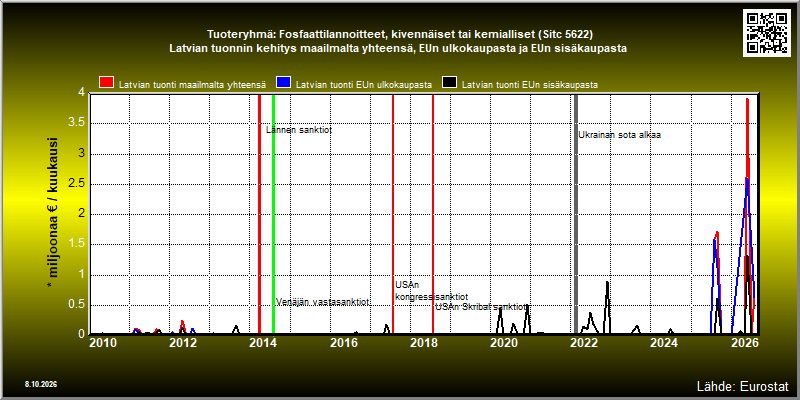The width and height of the screenshot is (800, 400).
Task: Click the 'Lännen sanktiot' annotation
Action: [299, 130]
